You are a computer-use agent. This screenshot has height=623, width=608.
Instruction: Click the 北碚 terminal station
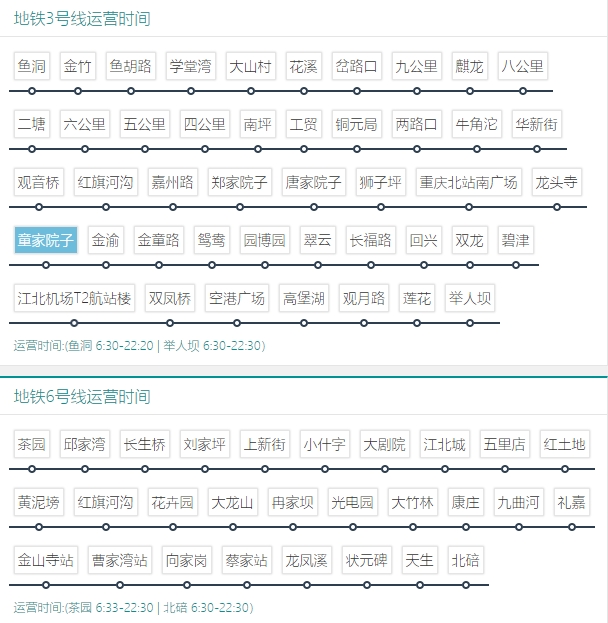(465, 560)
